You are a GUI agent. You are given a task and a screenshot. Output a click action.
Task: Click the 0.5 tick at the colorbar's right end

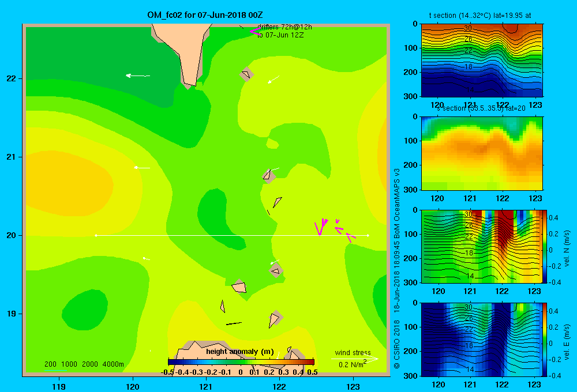[x=312, y=372]
